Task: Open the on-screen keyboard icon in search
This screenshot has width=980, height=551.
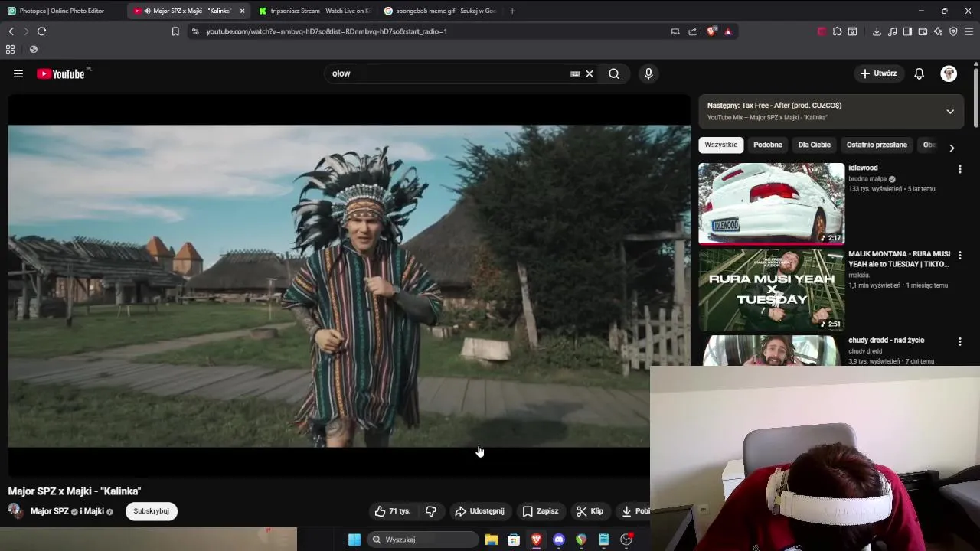Action: coord(575,73)
